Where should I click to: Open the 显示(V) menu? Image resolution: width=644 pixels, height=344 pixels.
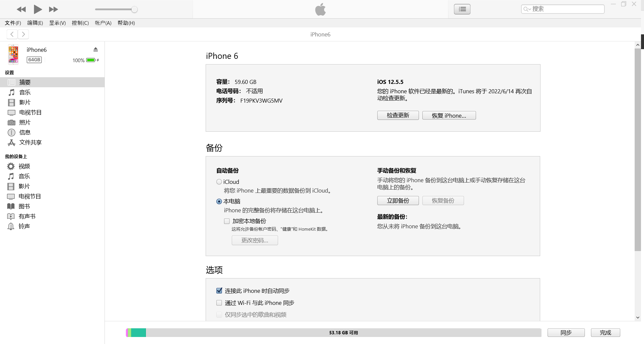[57, 23]
